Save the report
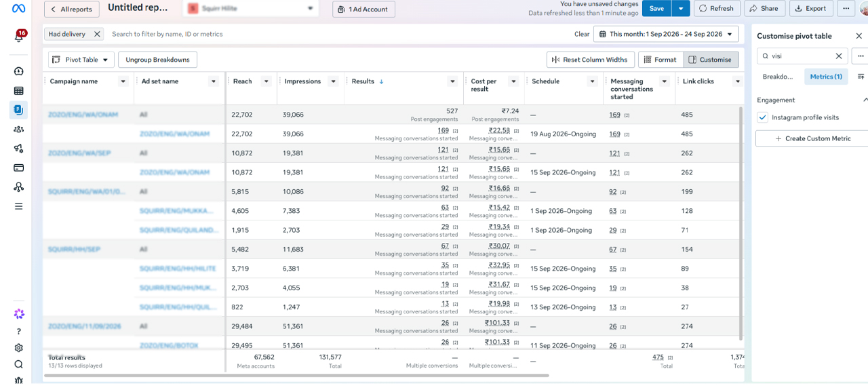Viewport: 868px width, 388px height. coord(657,9)
